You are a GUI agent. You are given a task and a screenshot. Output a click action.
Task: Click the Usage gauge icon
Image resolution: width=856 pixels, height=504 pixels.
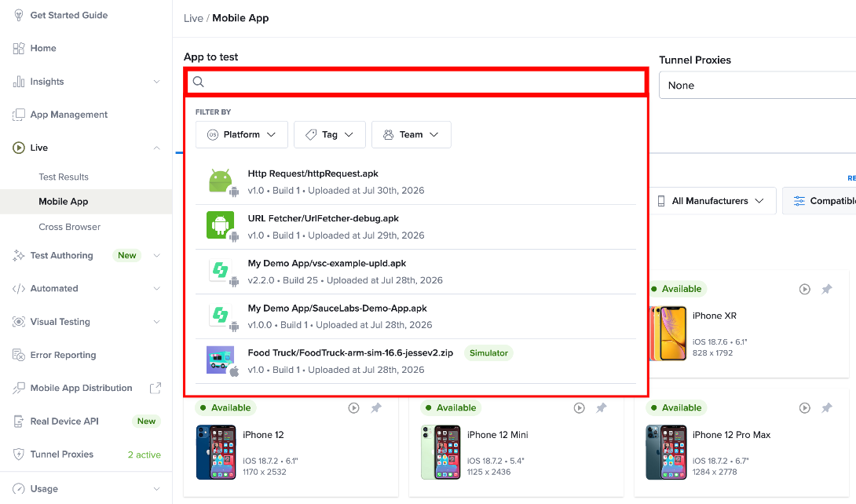click(19, 489)
